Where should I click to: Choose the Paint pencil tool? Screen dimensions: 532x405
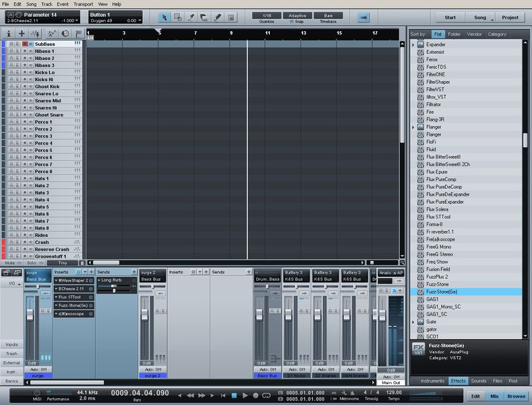coord(216,17)
